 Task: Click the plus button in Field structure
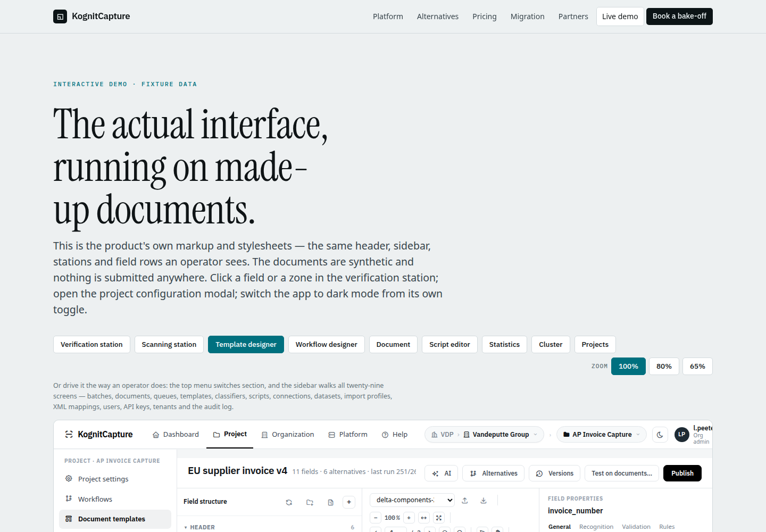349,502
